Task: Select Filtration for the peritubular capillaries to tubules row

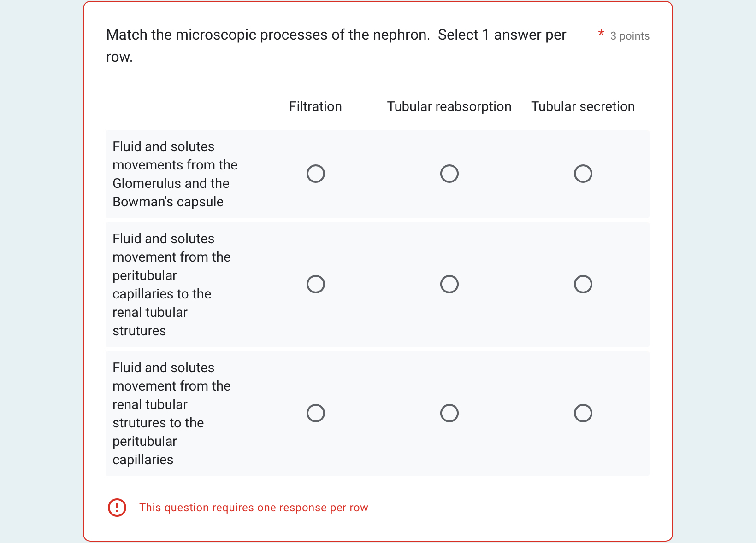Action: coord(315,284)
